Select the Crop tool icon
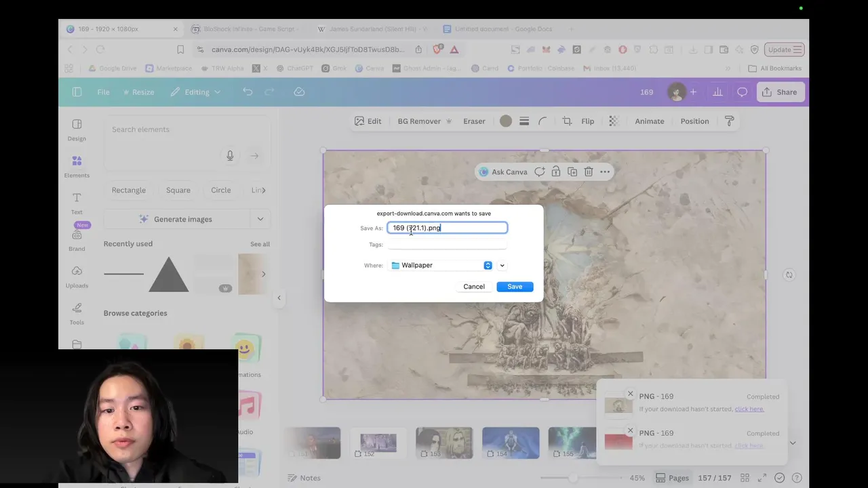 click(567, 121)
